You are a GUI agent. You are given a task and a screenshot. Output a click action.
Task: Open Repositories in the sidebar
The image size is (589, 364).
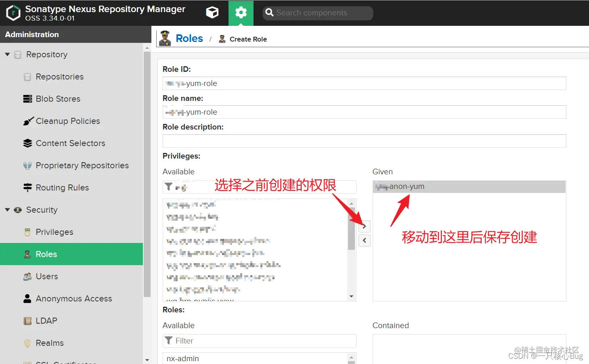(x=60, y=77)
